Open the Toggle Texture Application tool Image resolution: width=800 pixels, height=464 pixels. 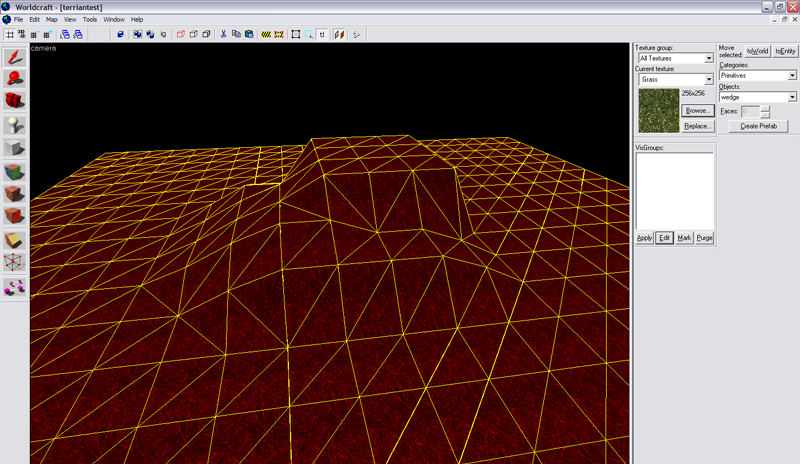(14, 172)
